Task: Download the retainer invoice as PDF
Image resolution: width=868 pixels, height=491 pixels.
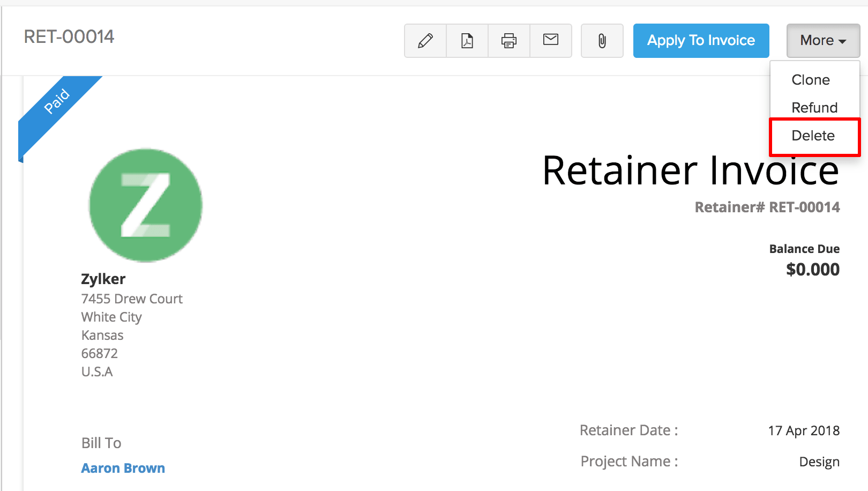Action: pyautogui.click(x=467, y=41)
